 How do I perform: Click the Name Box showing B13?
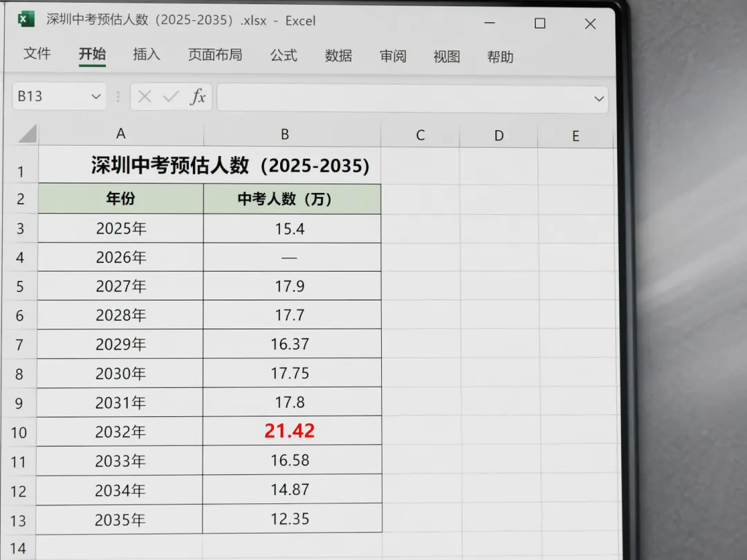tap(59, 97)
